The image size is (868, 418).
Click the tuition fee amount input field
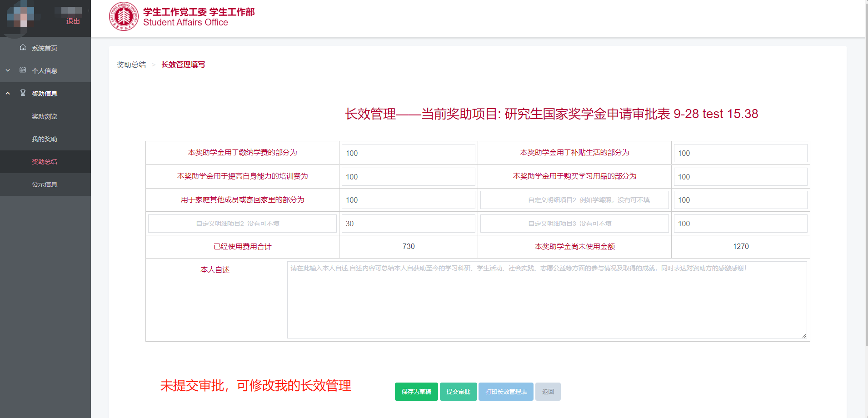coord(408,153)
